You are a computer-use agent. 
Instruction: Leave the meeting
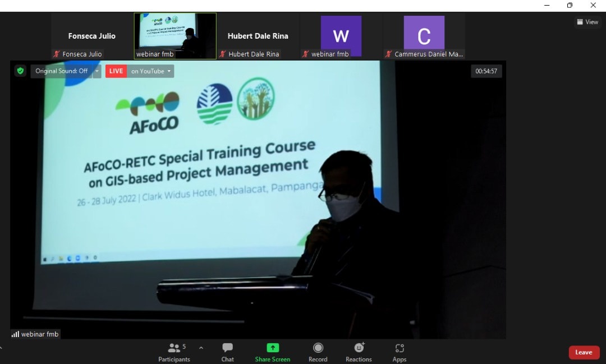coord(584,352)
